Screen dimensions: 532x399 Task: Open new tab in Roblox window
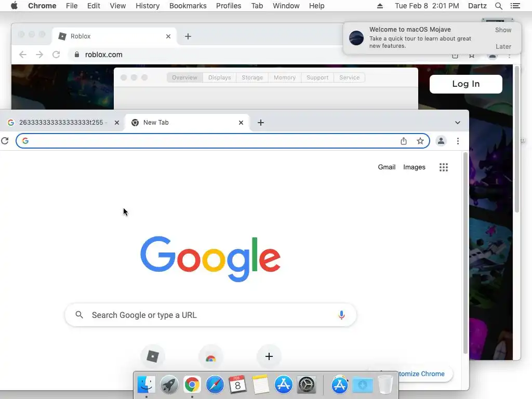[x=188, y=36]
